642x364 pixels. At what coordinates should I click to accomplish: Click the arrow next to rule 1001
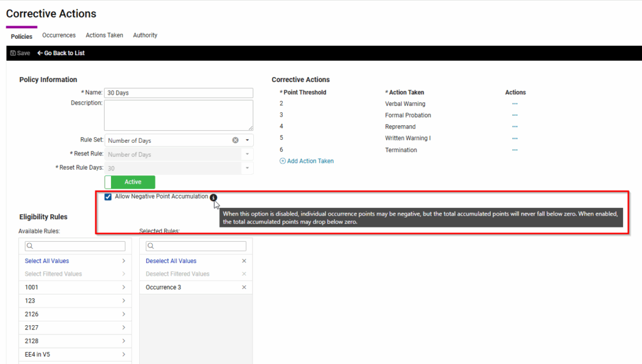click(x=124, y=287)
